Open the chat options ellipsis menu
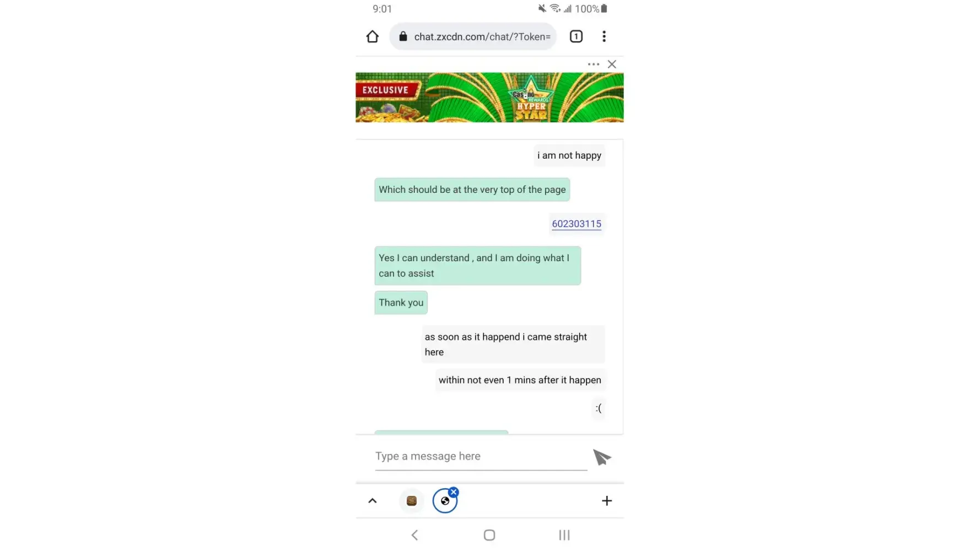980x551 pixels. point(594,64)
